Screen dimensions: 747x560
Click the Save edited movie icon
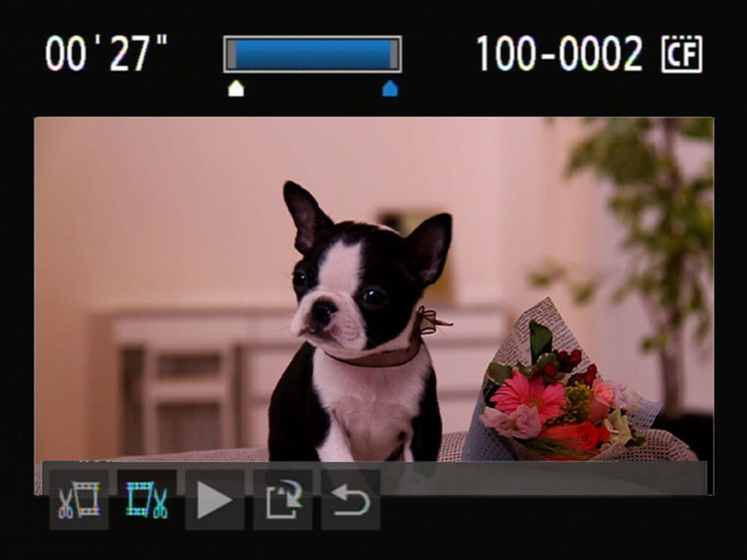pos(282,499)
